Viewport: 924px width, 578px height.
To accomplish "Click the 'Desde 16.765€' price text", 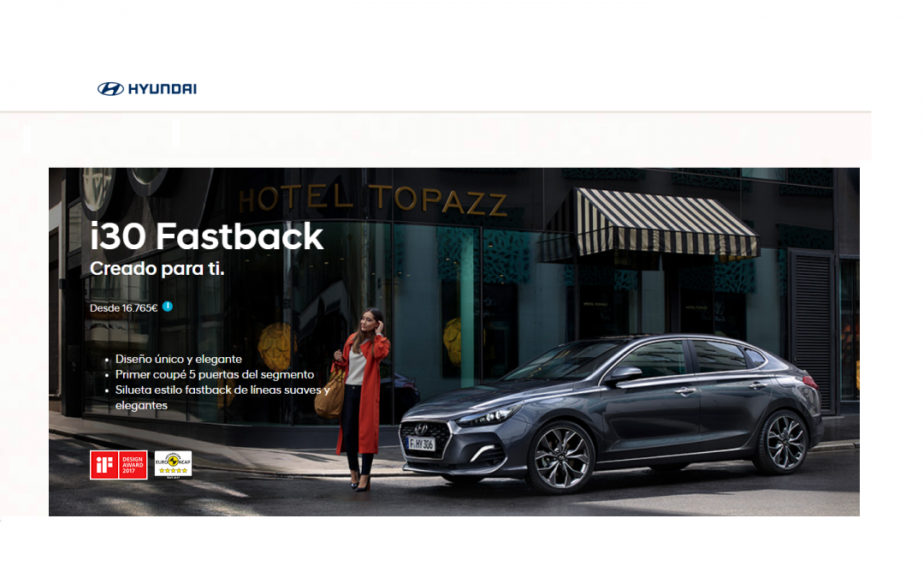I will pos(124,308).
